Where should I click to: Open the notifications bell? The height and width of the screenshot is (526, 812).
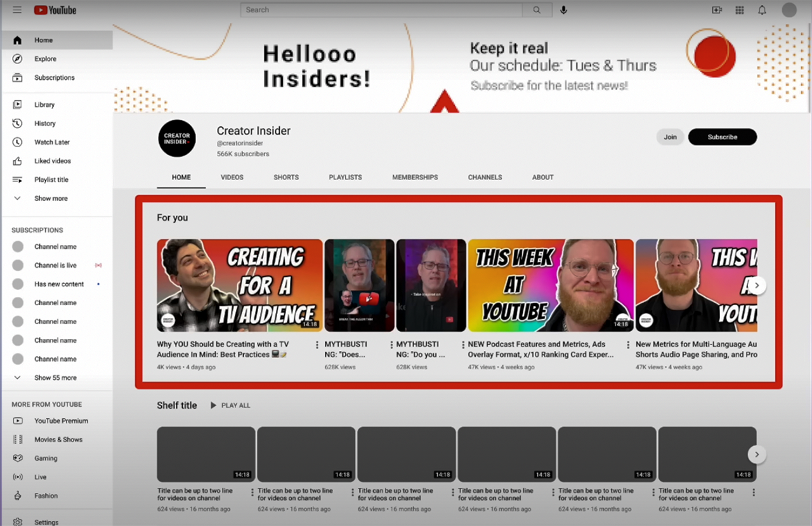(x=763, y=10)
